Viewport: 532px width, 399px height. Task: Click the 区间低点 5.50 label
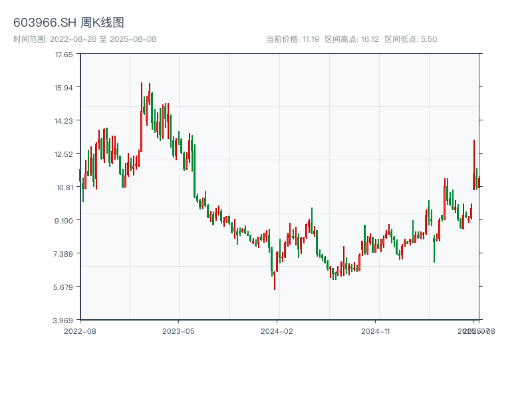click(x=410, y=39)
